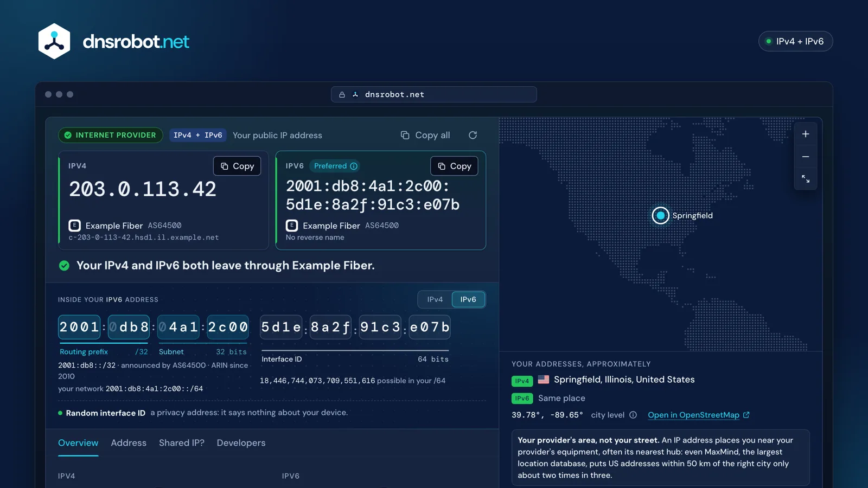This screenshot has height=488, width=868.
Task: Click the site favicon in address bar
Action: click(355, 94)
